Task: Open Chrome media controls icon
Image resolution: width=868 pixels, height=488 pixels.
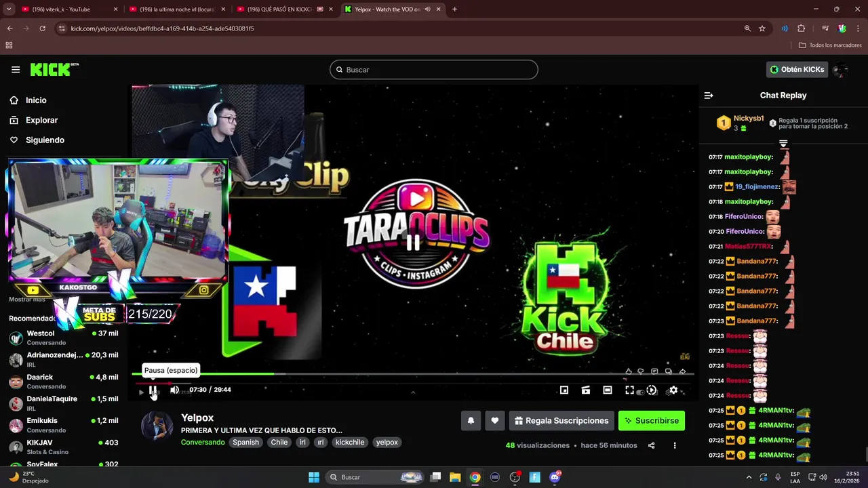Action: 825,28
